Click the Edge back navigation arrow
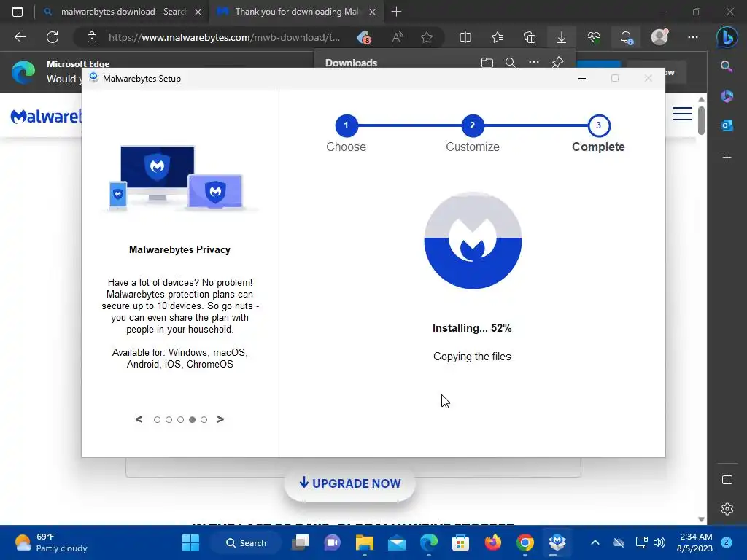The height and width of the screenshot is (560, 747). point(20,37)
